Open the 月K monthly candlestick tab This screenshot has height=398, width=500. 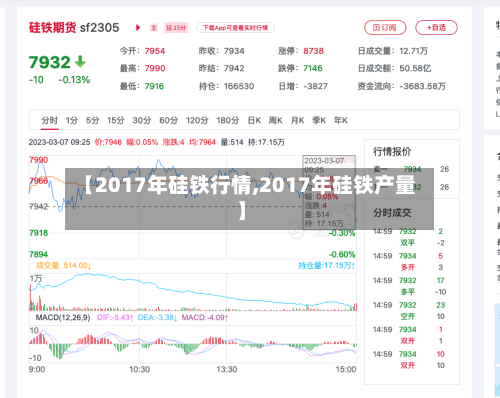click(297, 120)
